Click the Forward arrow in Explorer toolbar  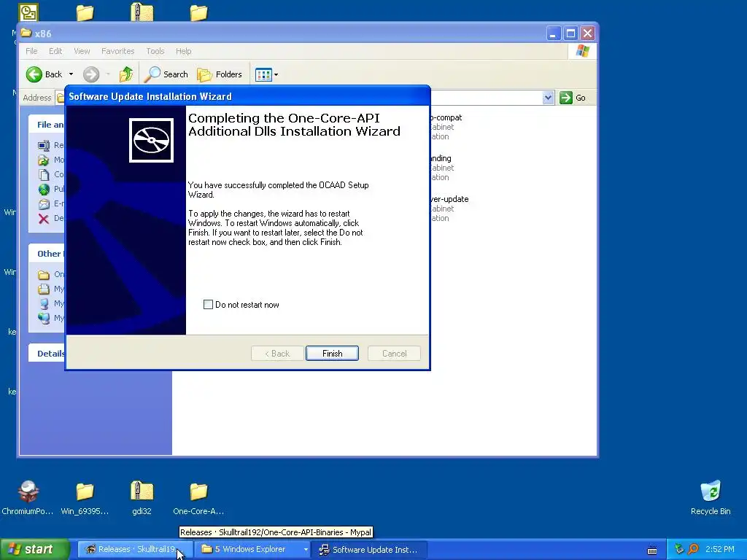point(91,74)
